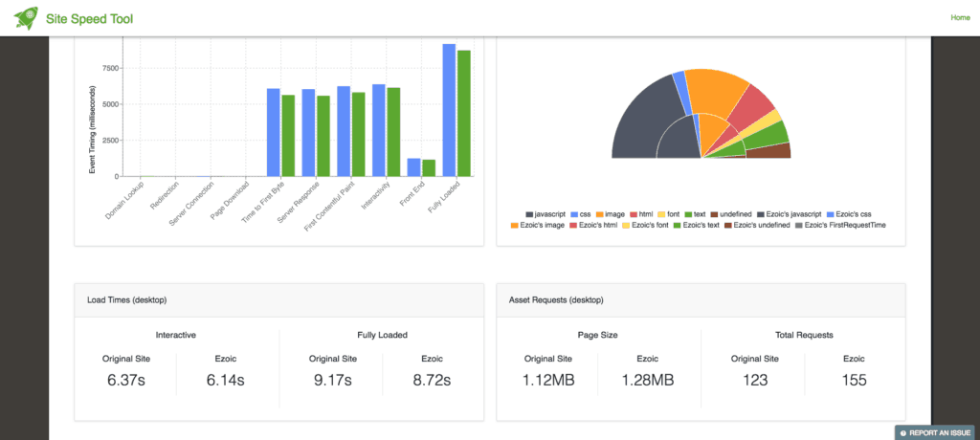
Task: Open the Site Speed Tool title link
Action: coord(89,19)
